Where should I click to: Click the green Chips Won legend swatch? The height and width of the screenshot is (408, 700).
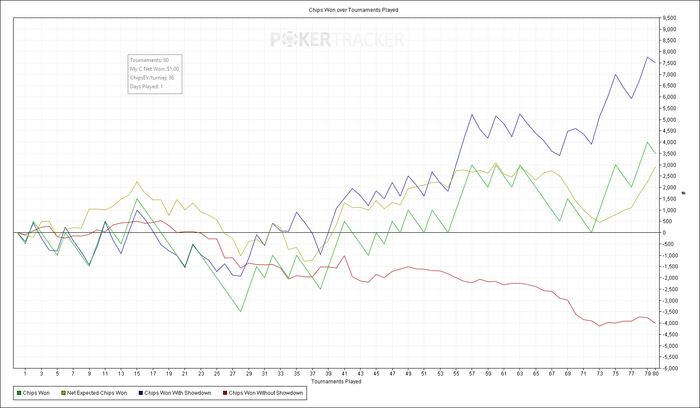19,393
